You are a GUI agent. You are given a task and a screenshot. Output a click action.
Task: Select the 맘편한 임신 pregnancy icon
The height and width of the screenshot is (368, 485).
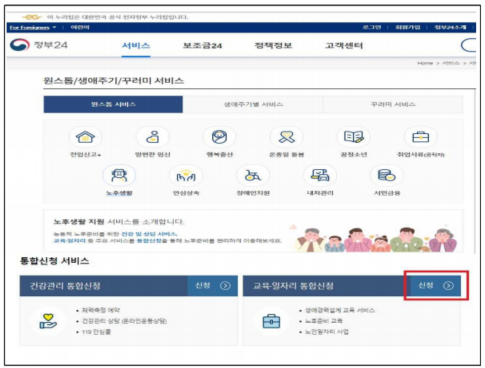coord(153,137)
